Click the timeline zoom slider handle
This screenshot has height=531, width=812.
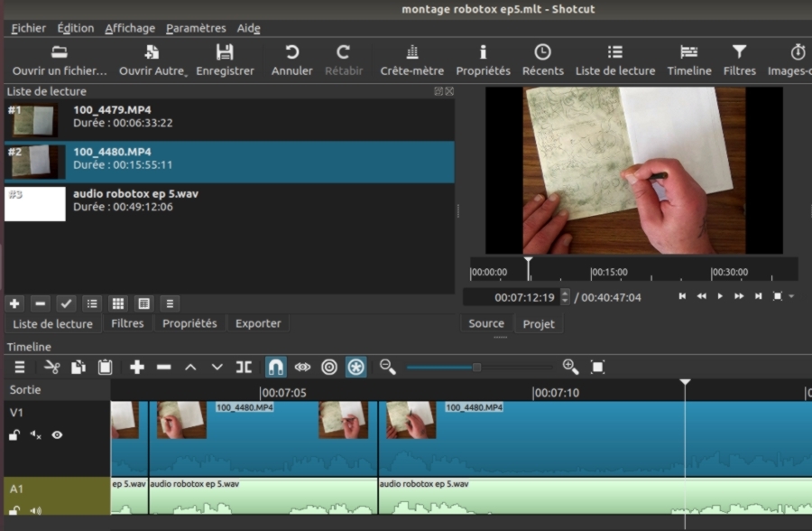coord(476,367)
